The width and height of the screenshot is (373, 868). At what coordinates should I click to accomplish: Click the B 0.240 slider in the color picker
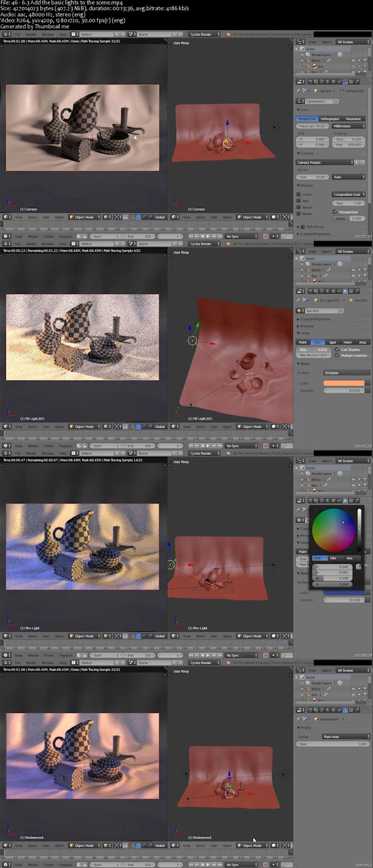tap(332, 578)
